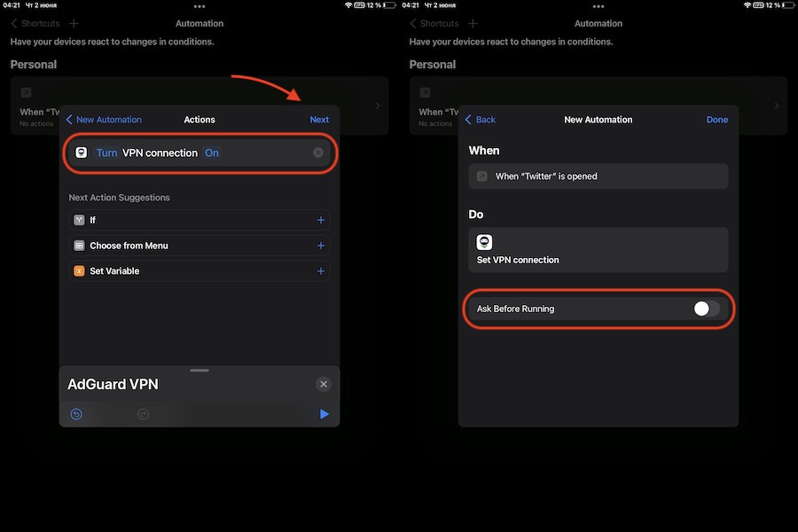Tap Next in the Actions header

tap(319, 120)
